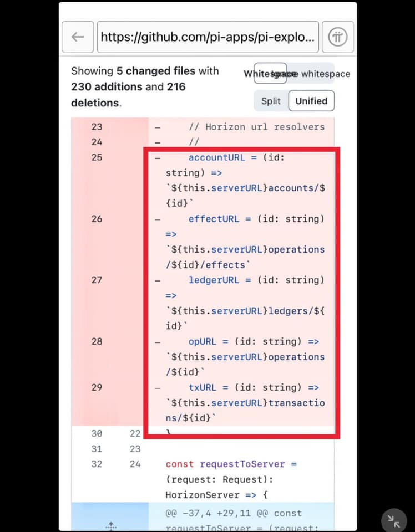Viewport: 415px width, 532px height.
Task: Exit fullscreen via the shrink icon
Action: (394, 521)
